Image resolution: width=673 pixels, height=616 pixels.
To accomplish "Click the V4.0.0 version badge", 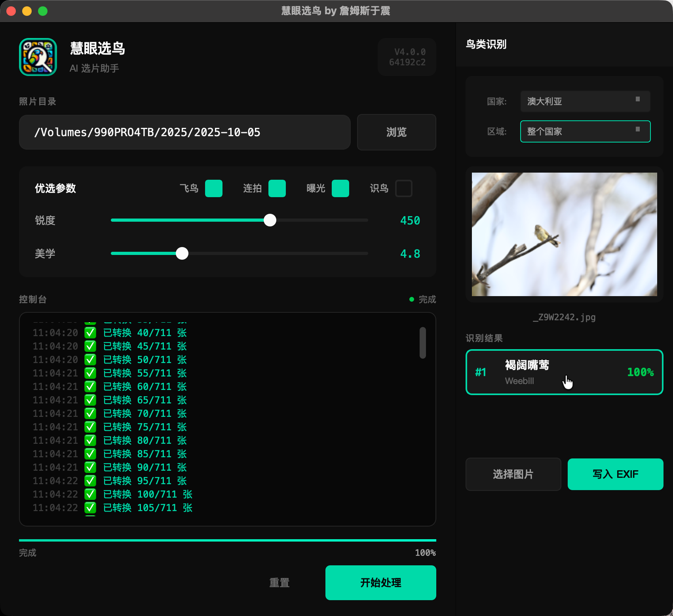I will tap(407, 57).
